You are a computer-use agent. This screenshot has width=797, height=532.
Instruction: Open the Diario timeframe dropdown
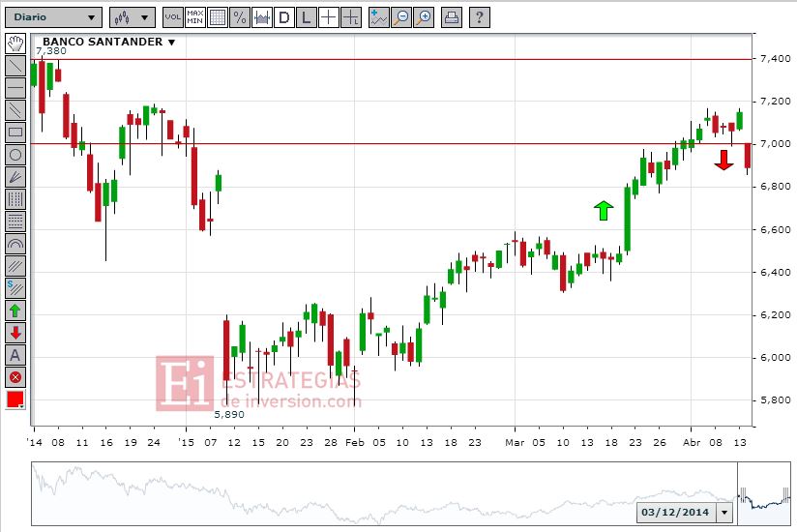tap(53, 17)
